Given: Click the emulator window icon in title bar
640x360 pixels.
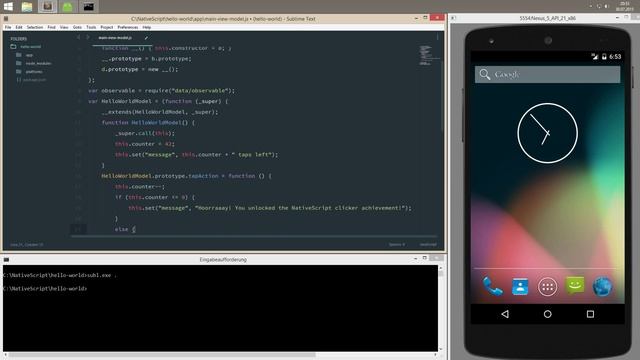Looking at the screenshot, I should 453,18.
